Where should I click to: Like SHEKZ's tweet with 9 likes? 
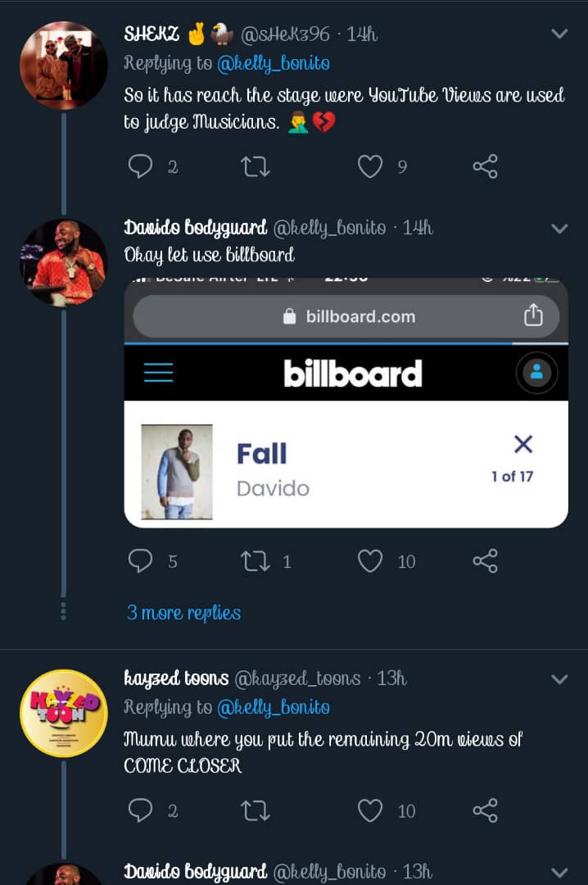click(370, 167)
